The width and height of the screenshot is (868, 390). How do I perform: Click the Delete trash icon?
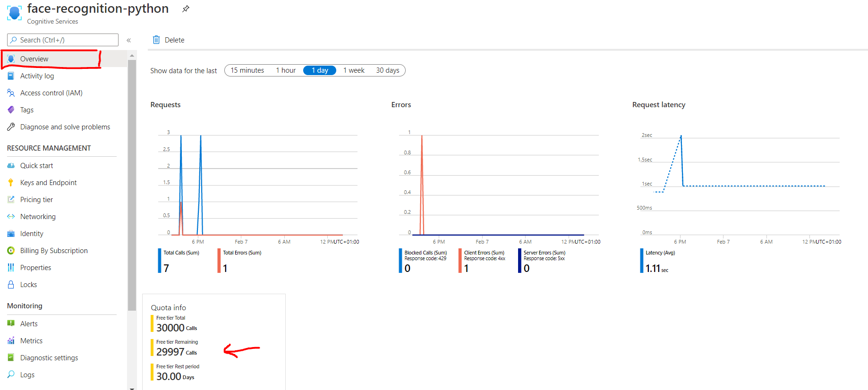[156, 40]
